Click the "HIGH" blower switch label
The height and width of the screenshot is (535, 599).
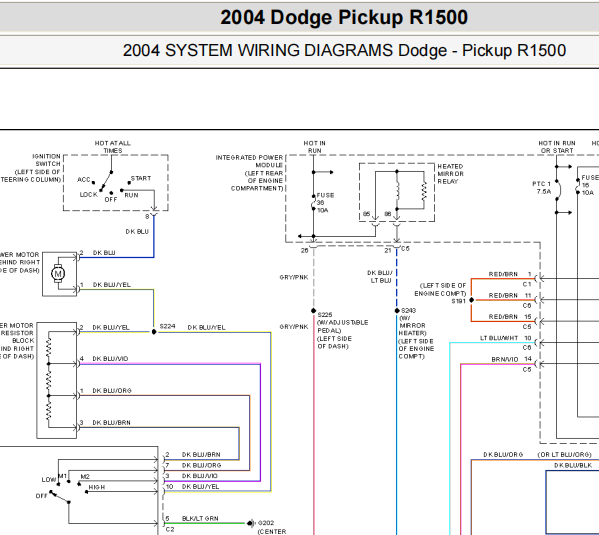(x=97, y=487)
